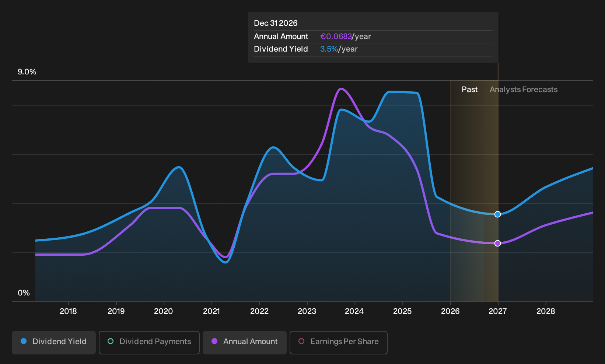
Task: Toggle the Annual Amount series
Action: pyautogui.click(x=245, y=342)
